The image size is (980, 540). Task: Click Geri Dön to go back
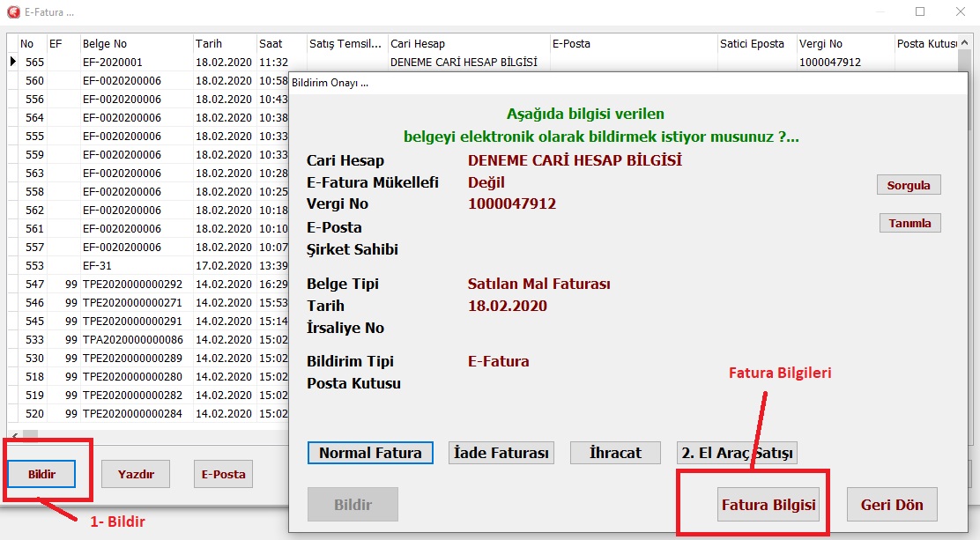pyautogui.click(x=891, y=505)
